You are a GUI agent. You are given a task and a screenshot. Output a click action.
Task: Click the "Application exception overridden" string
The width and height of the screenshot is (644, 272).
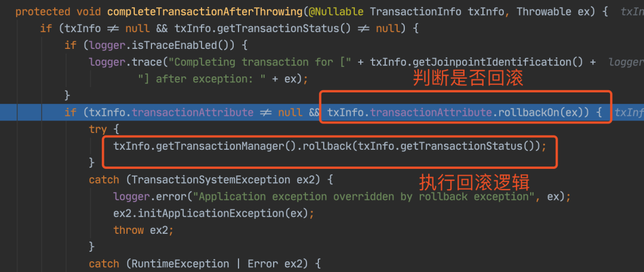coord(363,196)
